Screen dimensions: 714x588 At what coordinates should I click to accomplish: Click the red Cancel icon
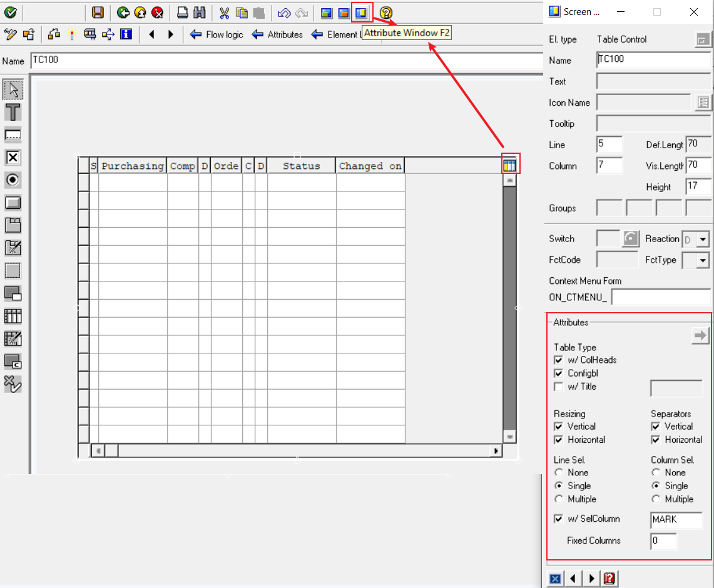tap(158, 13)
